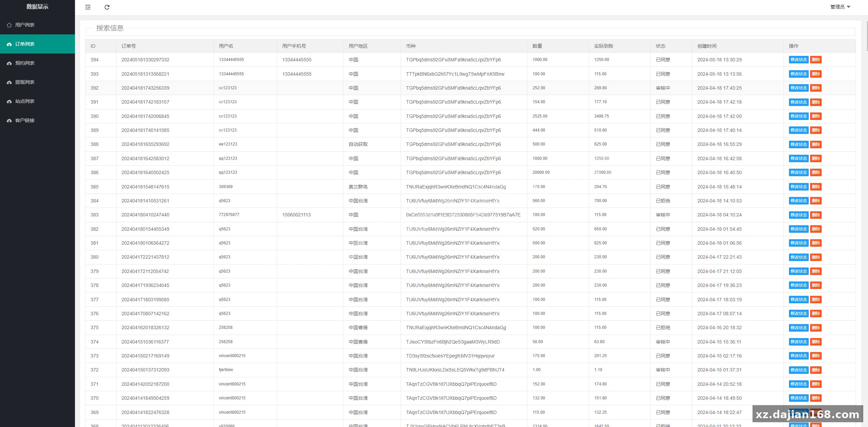868x427 pixels.
Task: Delete order ID 386
Action: click(816, 172)
